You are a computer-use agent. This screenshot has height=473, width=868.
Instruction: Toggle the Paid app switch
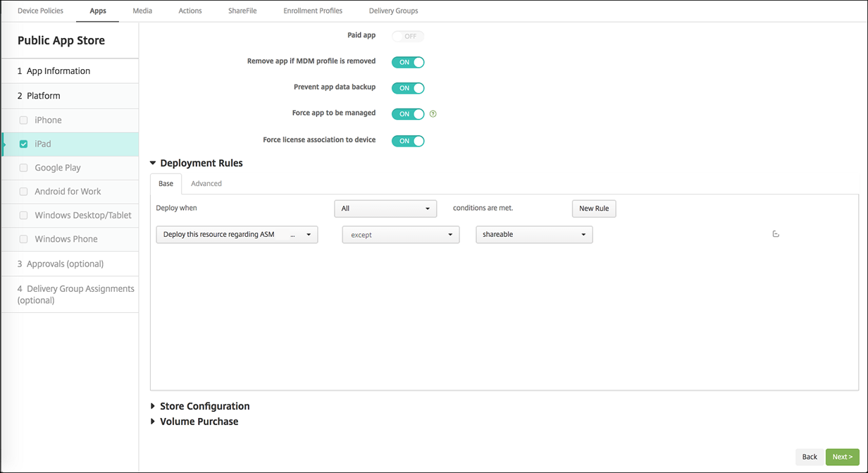[408, 36]
